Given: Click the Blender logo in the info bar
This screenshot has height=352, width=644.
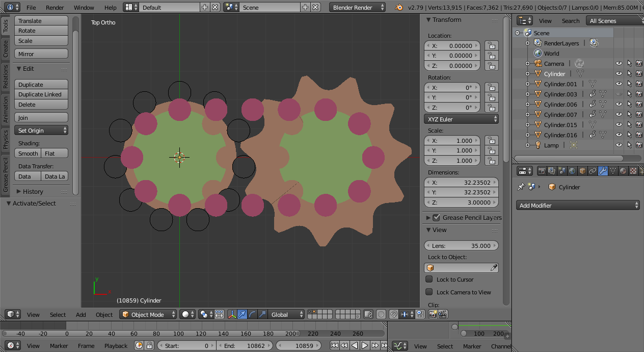Looking at the screenshot, I should (x=398, y=7).
